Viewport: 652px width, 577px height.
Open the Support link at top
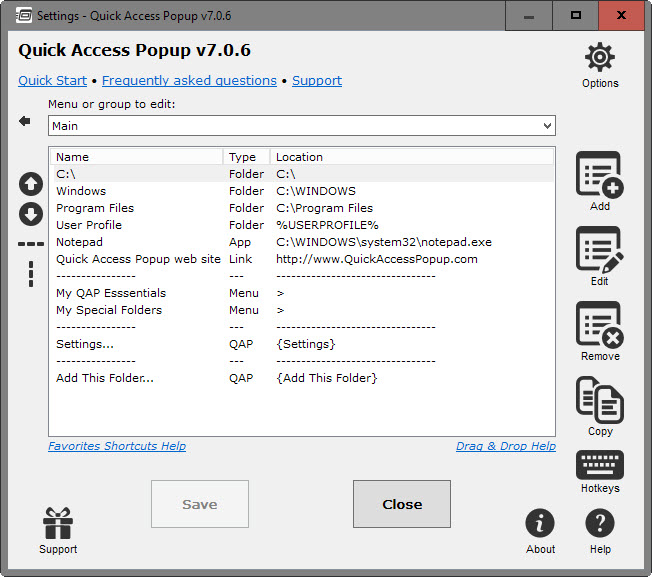(x=317, y=80)
